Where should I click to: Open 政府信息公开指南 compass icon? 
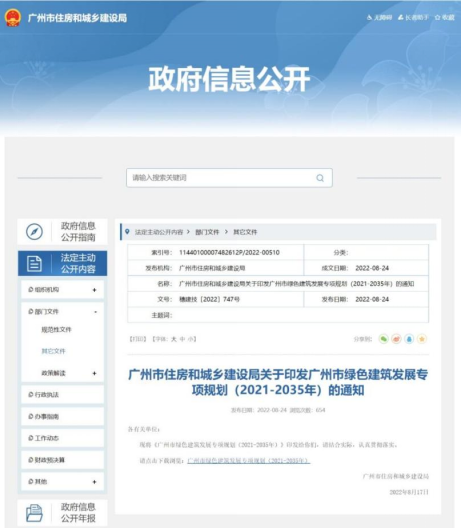pos(34,232)
